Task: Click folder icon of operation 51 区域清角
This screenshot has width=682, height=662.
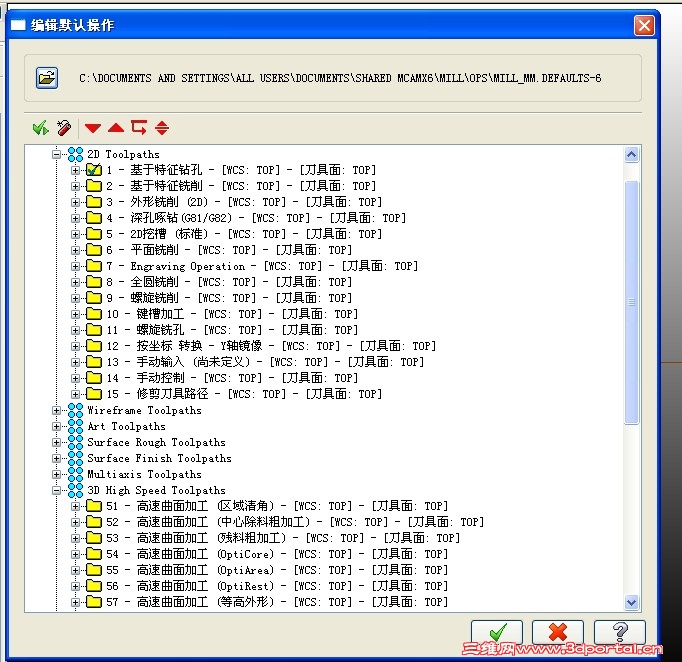Action: point(94,506)
